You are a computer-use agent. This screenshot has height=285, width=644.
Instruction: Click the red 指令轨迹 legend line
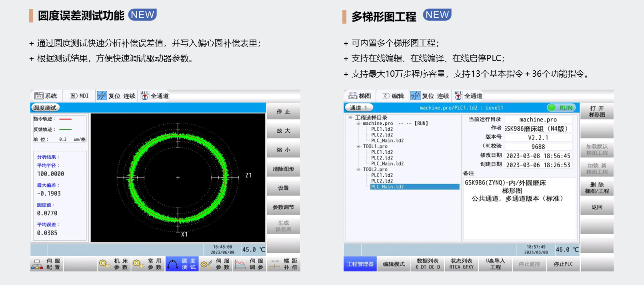tap(65, 119)
